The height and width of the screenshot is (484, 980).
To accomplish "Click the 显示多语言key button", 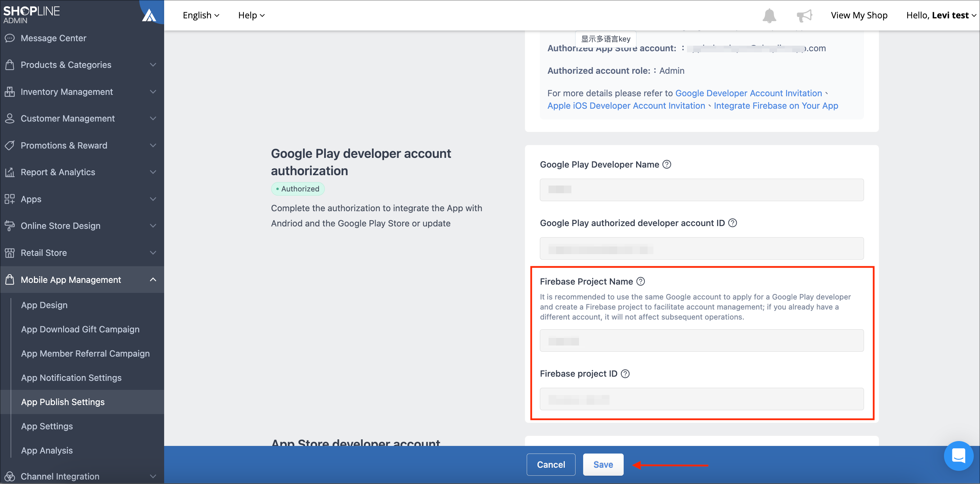I will pyautogui.click(x=606, y=39).
